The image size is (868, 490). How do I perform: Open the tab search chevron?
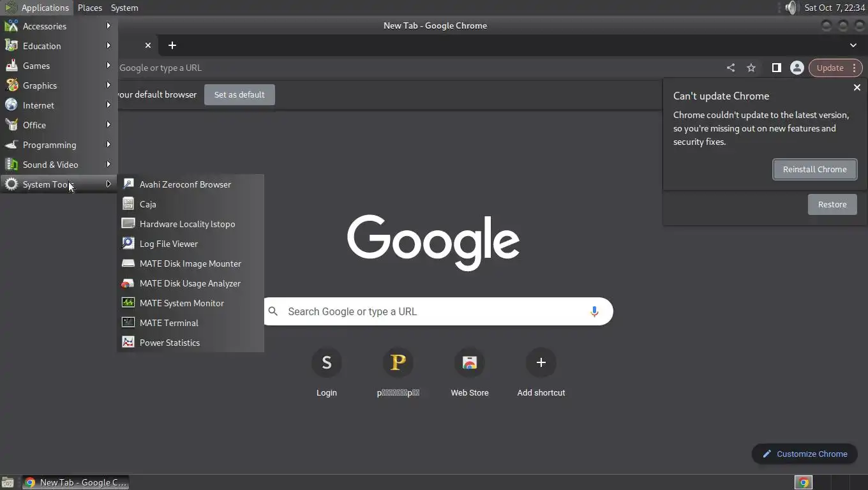coord(853,45)
